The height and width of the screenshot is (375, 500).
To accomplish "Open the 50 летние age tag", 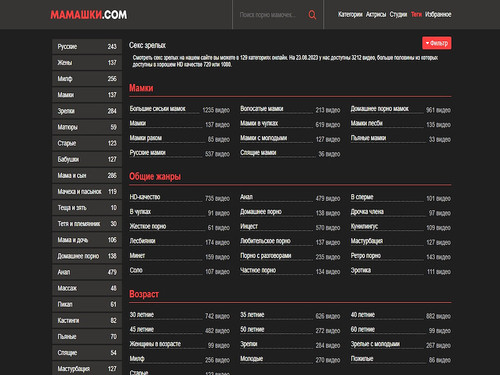I will pos(252,329).
